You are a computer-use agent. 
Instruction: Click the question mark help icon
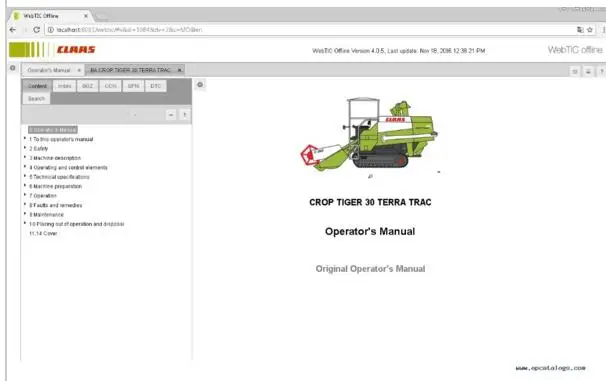coord(601,71)
